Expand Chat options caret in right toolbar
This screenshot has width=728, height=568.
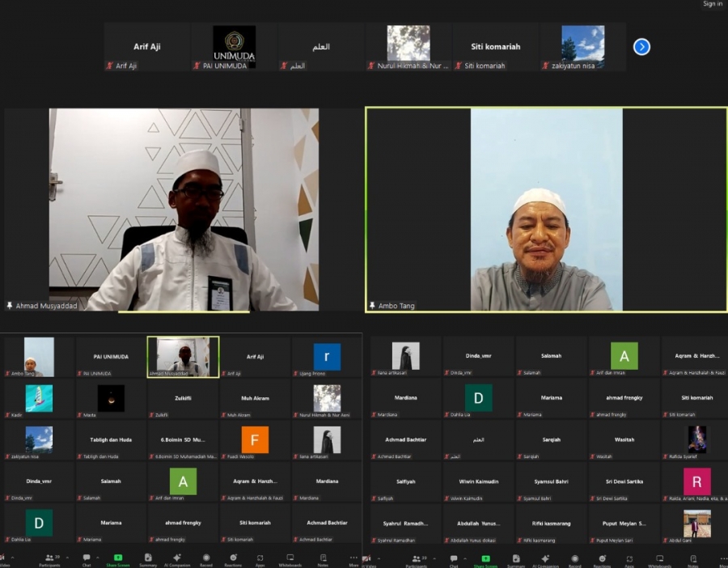[x=465, y=557]
